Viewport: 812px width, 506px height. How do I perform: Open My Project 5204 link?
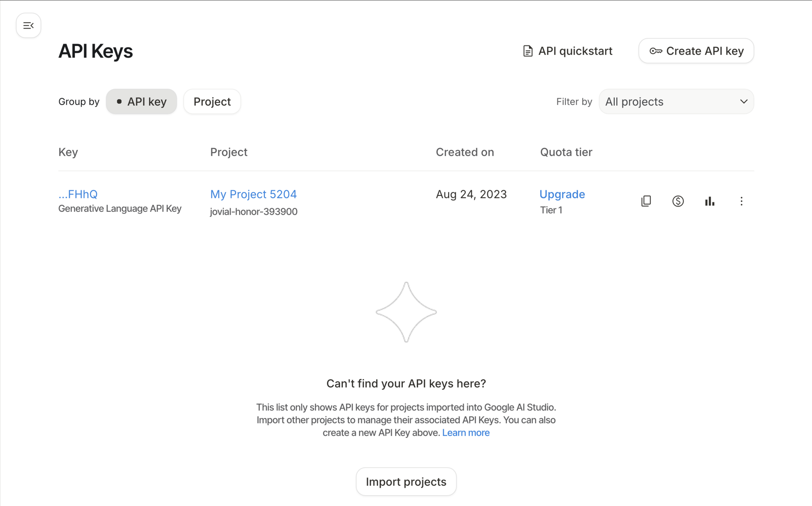tap(253, 194)
